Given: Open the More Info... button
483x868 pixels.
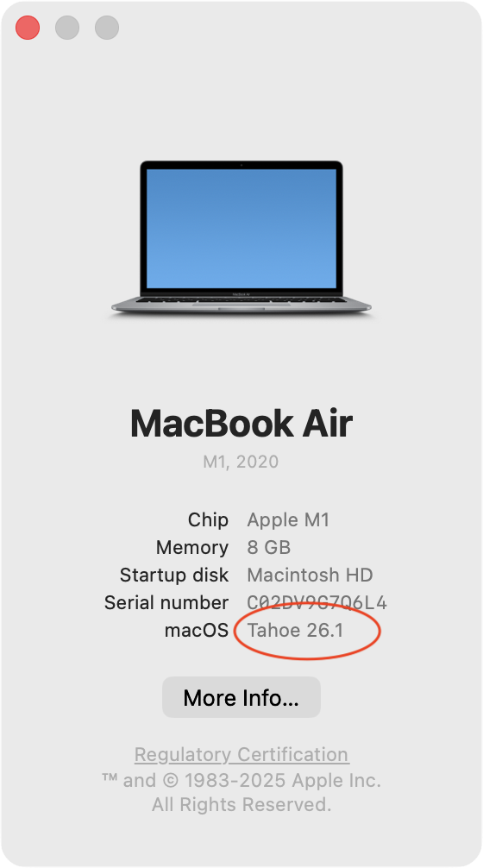Looking at the screenshot, I should coord(241,697).
